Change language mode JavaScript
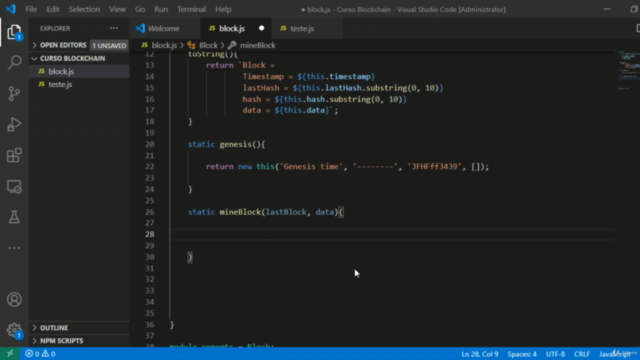Viewport: 640px width, 360px height. coord(615,354)
